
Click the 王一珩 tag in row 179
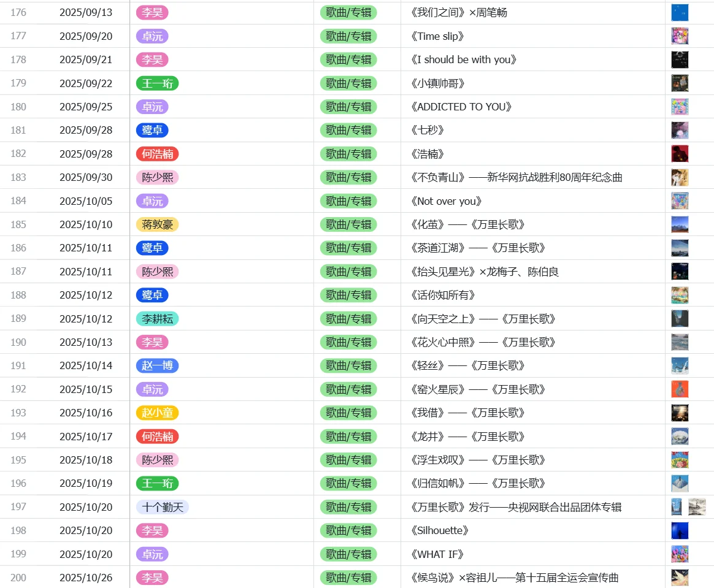pos(157,83)
